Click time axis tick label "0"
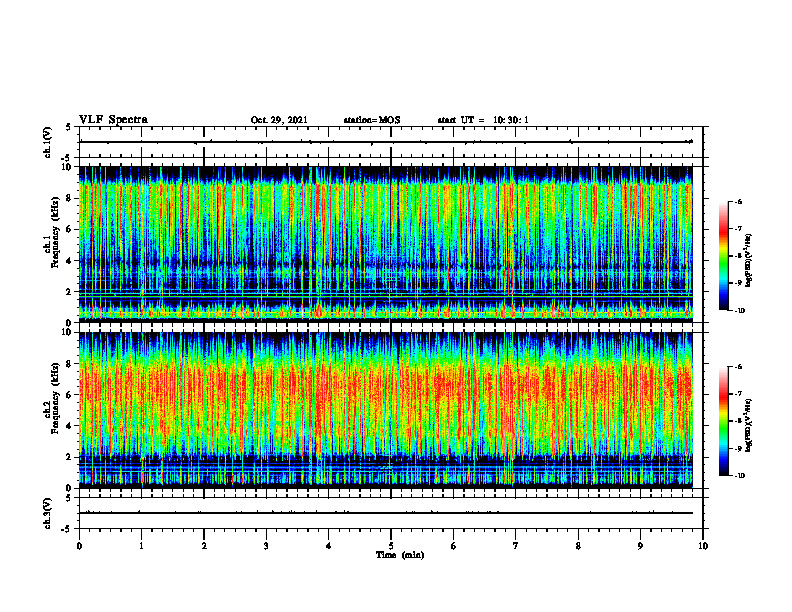 [x=79, y=546]
